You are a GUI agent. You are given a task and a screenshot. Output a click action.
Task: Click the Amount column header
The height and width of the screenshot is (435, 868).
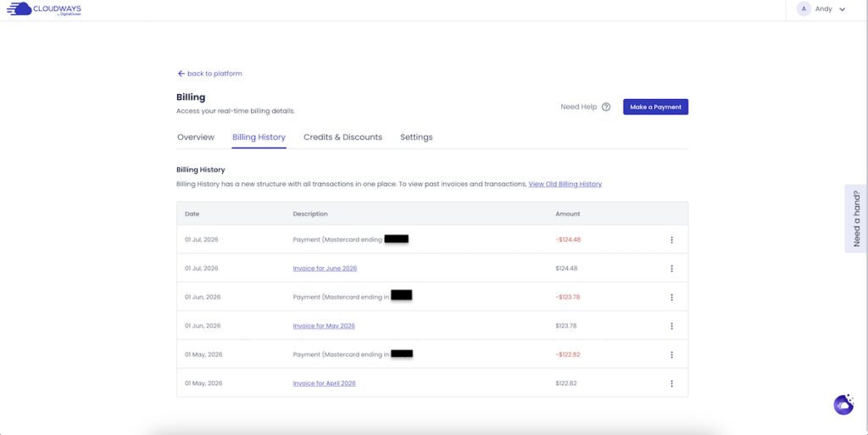(x=568, y=214)
